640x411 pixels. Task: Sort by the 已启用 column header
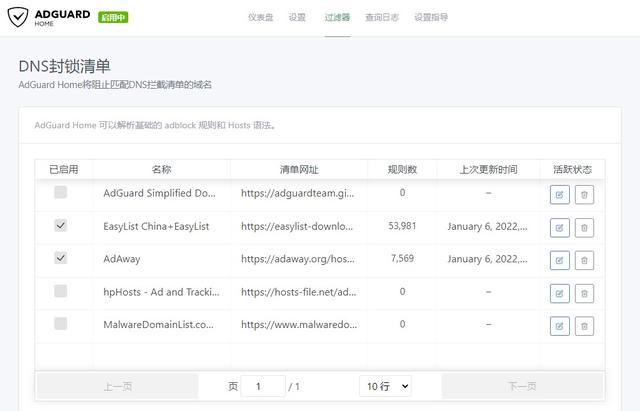[64, 169]
